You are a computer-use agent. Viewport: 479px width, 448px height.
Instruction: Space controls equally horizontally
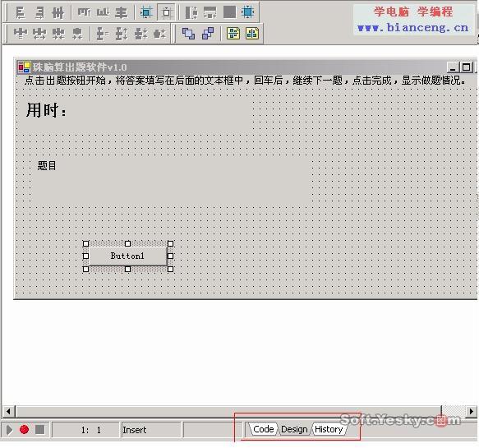(21, 34)
